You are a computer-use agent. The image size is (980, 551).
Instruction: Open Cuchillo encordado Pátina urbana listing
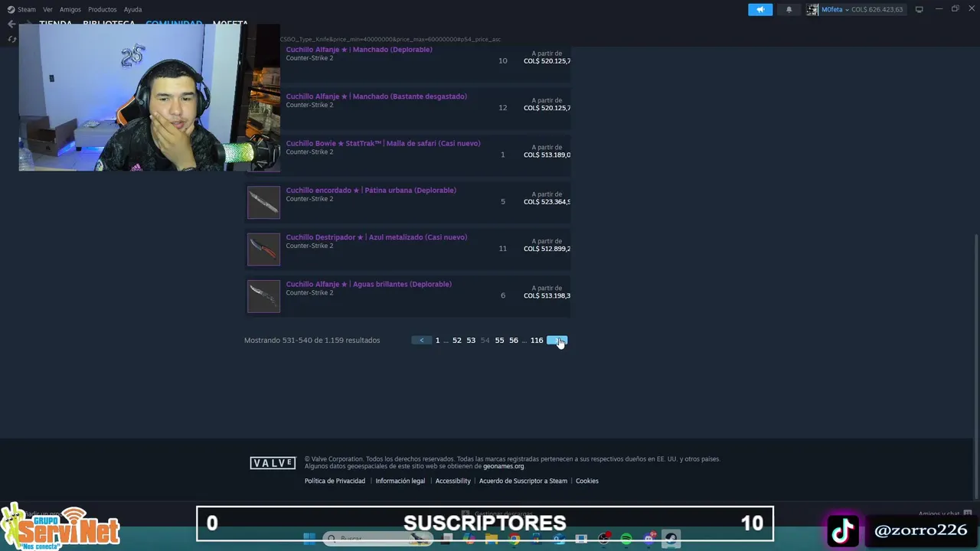[371, 190]
